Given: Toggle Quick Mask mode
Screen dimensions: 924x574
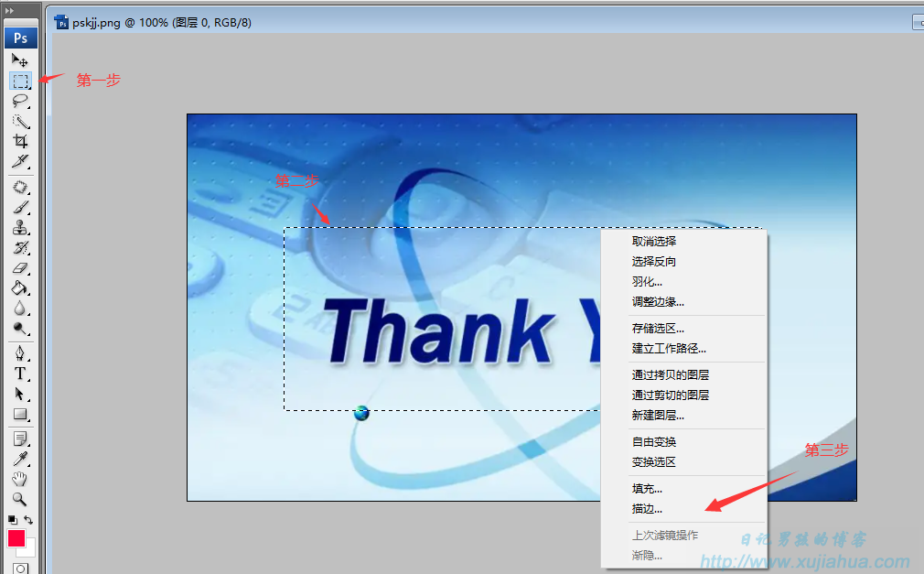Looking at the screenshot, I should click(20, 569).
